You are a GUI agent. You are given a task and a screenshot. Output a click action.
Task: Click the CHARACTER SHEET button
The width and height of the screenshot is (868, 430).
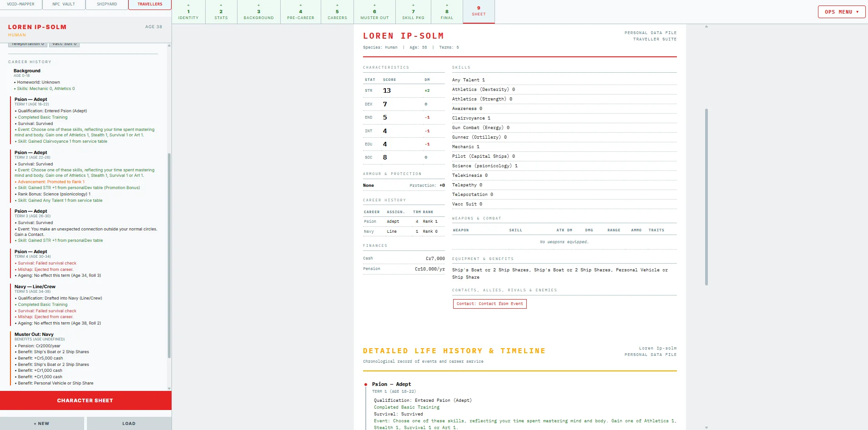86,400
